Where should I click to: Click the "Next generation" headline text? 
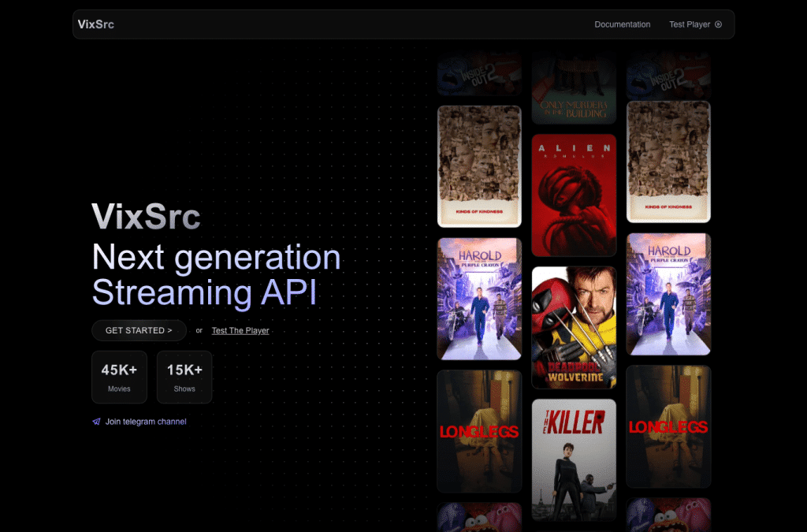(216, 257)
